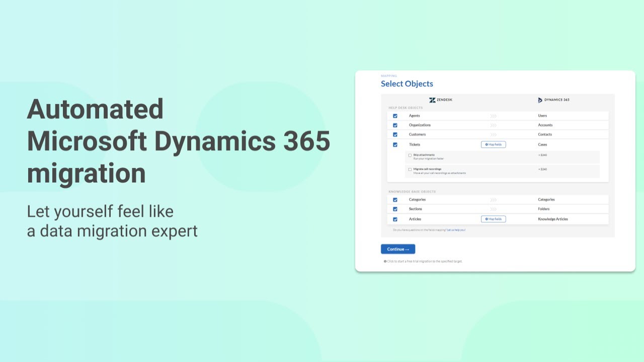The width and height of the screenshot is (644, 362).
Task: Click the arrows in the Categories row
Action: (494, 200)
